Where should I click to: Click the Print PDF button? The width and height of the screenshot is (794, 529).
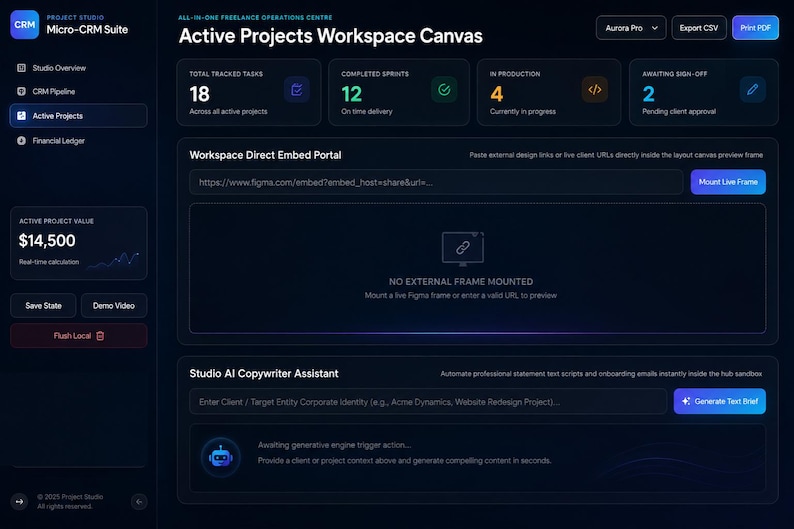click(756, 28)
